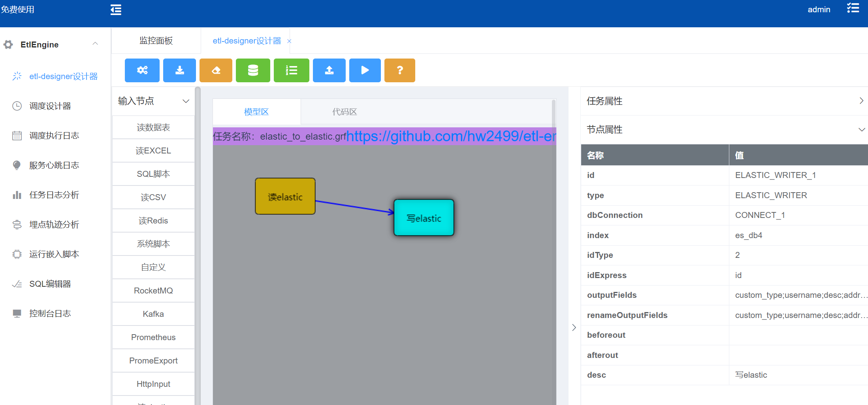Screen dimensions: 868x405
Task: Click the monitor icon beside 控制台日志
Action: [17, 314]
